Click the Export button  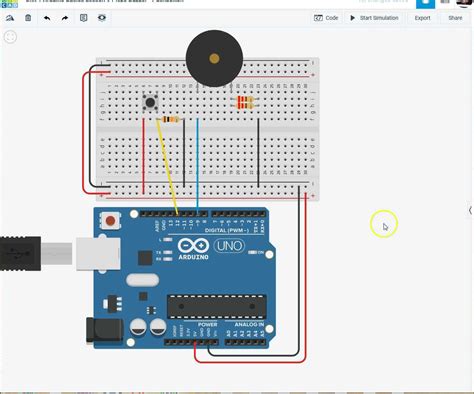[x=422, y=18]
